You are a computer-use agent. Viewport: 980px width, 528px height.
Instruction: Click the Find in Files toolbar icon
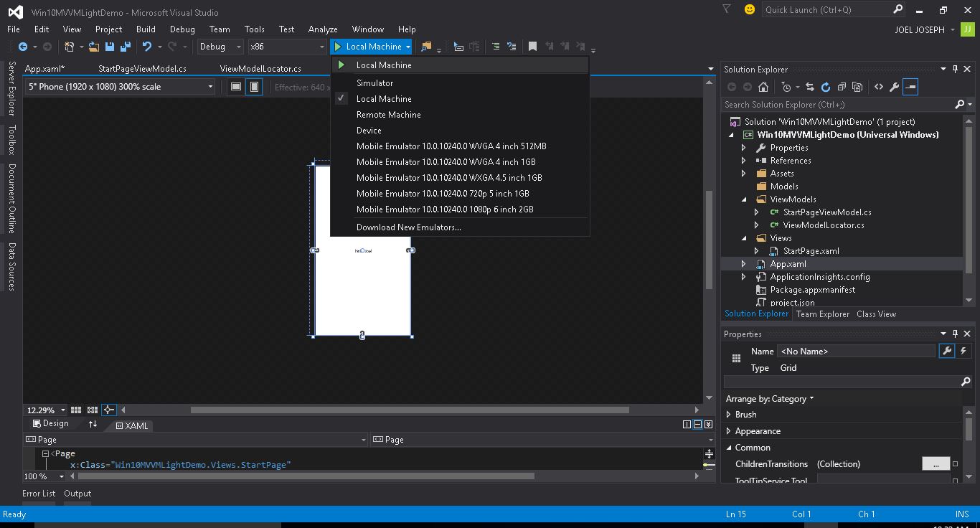click(426, 47)
